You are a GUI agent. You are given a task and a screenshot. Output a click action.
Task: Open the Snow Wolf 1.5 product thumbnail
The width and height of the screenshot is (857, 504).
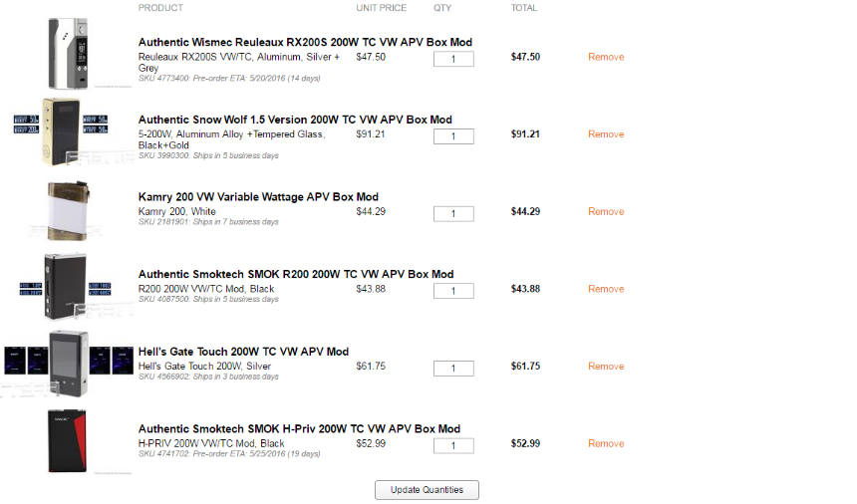click(x=68, y=129)
